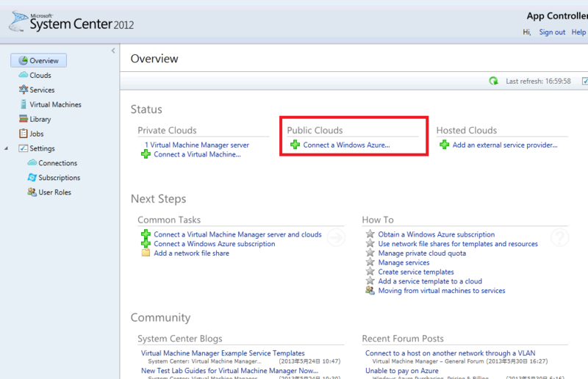Click the Overview pie chart icon
Screen dimensions: 588x379
(x=24, y=60)
